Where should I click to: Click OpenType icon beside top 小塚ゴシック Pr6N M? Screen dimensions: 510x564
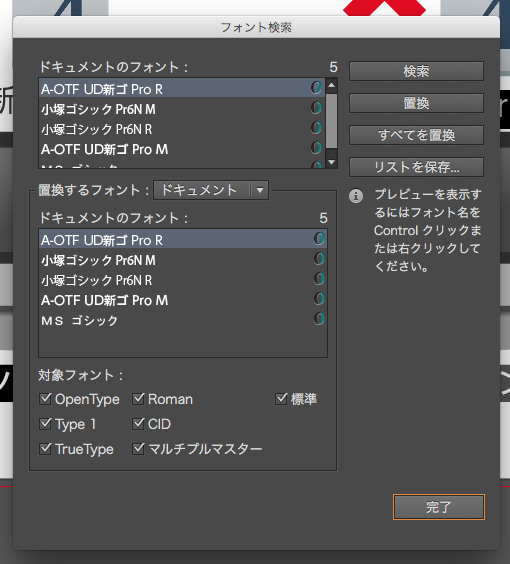point(316,108)
